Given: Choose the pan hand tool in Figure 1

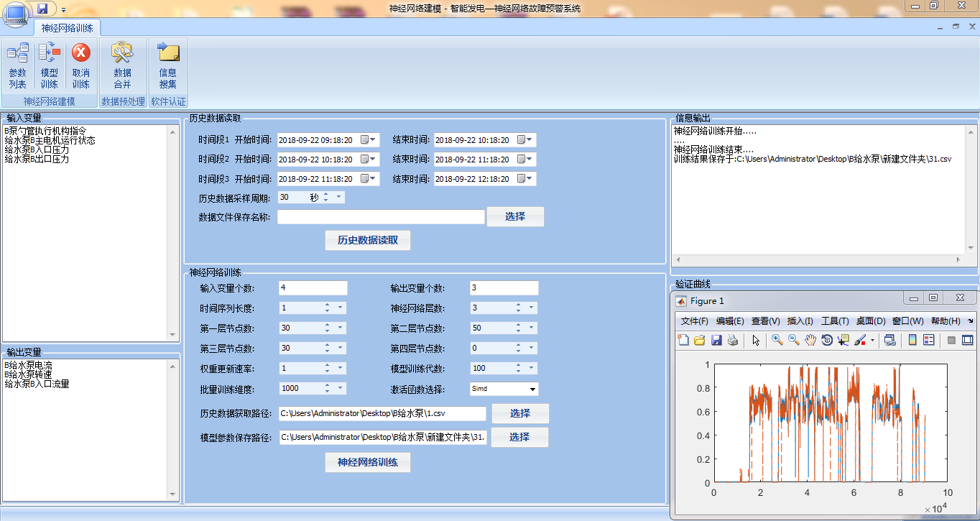Looking at the screenshot, I should tap(810, 340).
